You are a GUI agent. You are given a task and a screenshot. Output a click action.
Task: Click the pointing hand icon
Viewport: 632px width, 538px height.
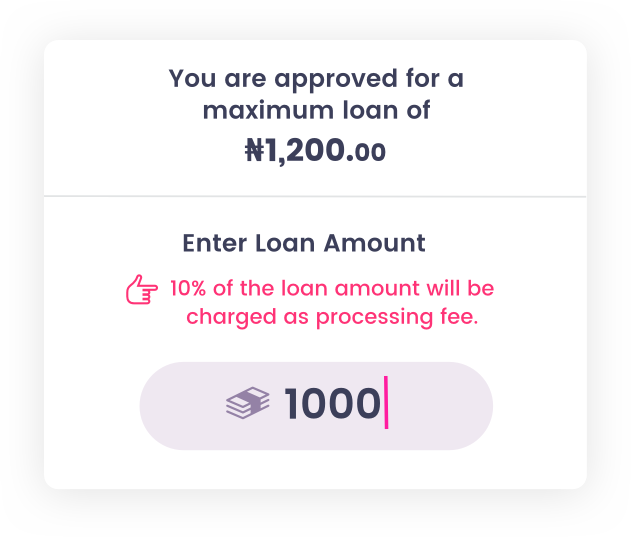click(x=141, y=289)
